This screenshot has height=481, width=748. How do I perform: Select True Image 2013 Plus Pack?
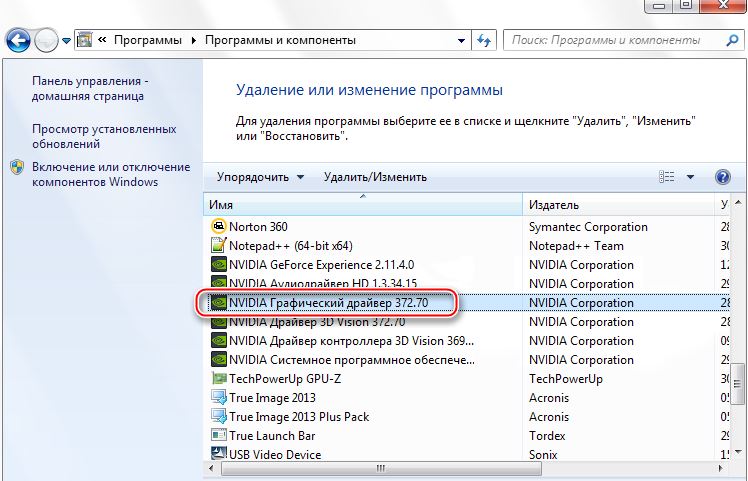click(x=299, y=417)
